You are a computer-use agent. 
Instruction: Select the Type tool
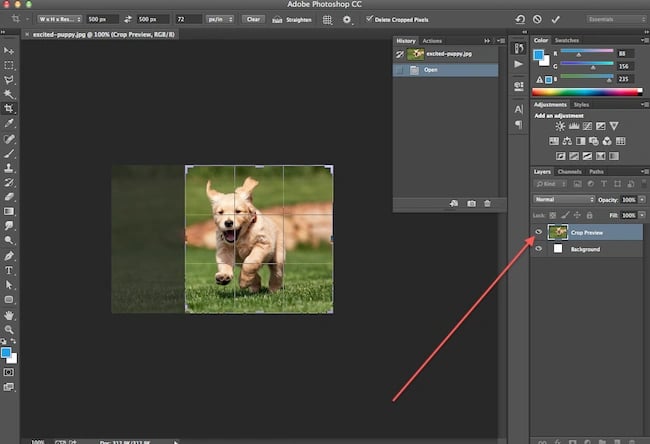pyautogui.click(x=9, y=270)
